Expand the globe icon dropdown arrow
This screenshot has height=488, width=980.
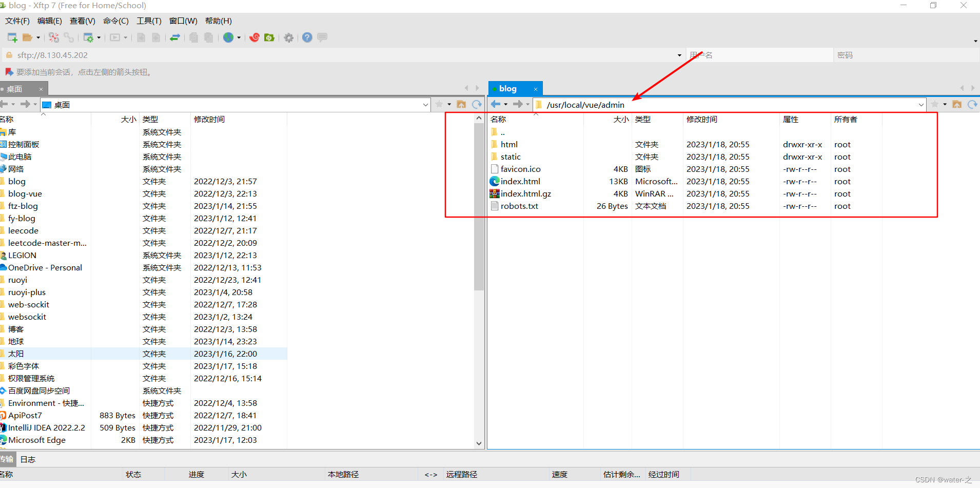239,37
